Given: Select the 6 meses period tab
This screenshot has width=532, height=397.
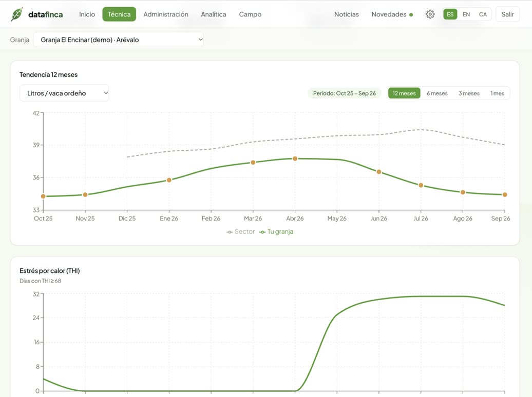Looking at the screenshot, I should coord(437,93).
